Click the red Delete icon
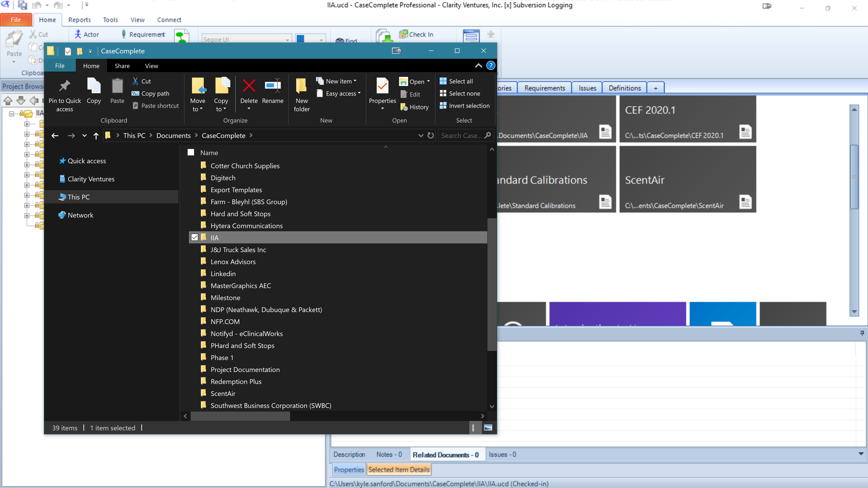 (x=249, y=86)
